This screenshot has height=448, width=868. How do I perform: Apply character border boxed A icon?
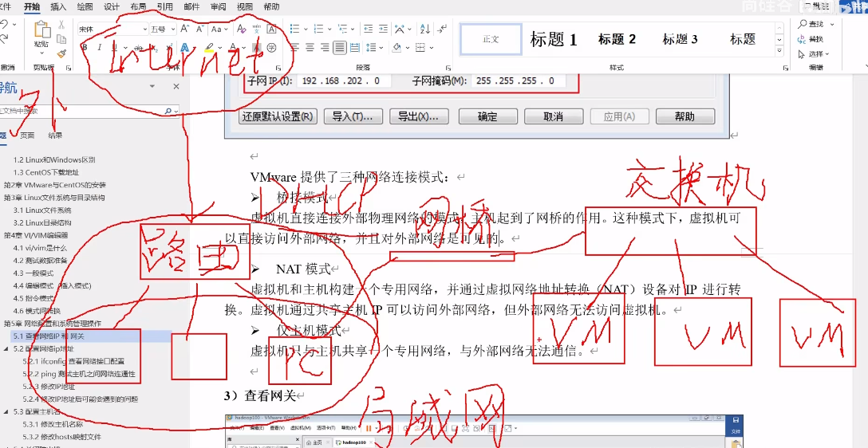click(272, 29)
